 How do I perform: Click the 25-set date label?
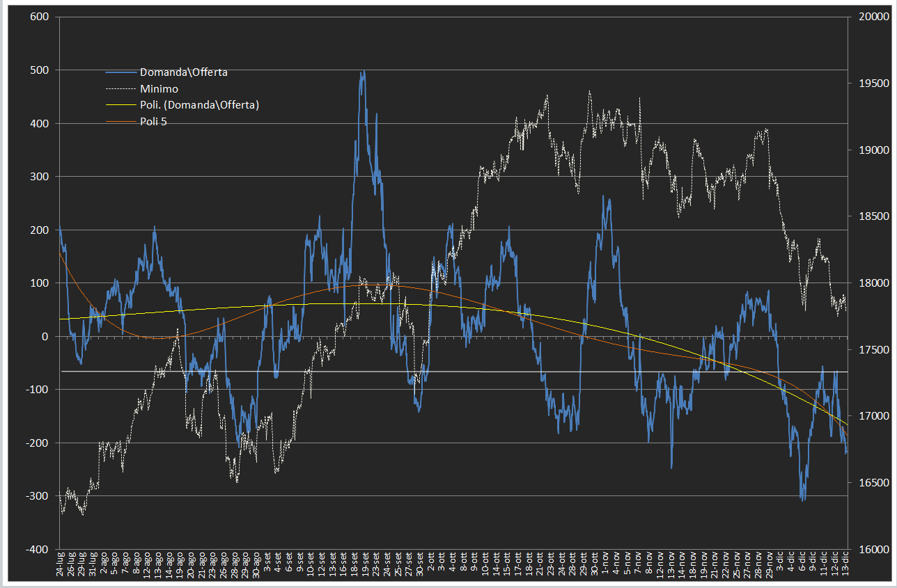point(398,564)
